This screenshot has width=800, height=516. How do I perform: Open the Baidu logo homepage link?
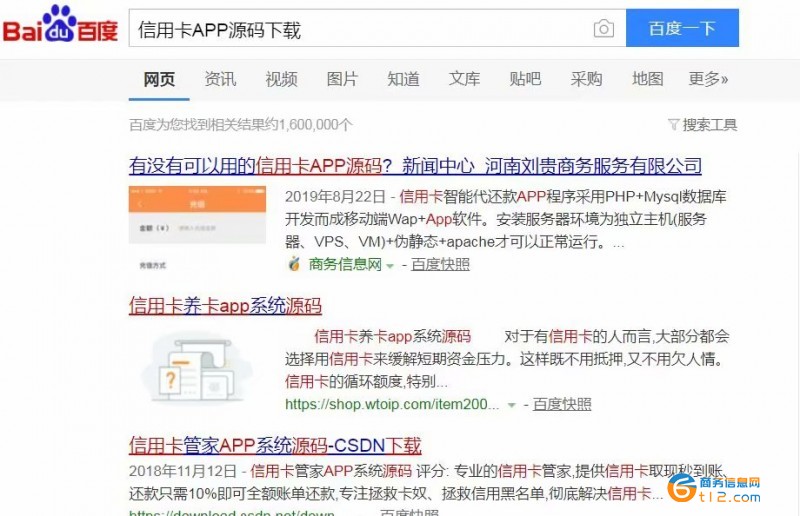(60, 24)
